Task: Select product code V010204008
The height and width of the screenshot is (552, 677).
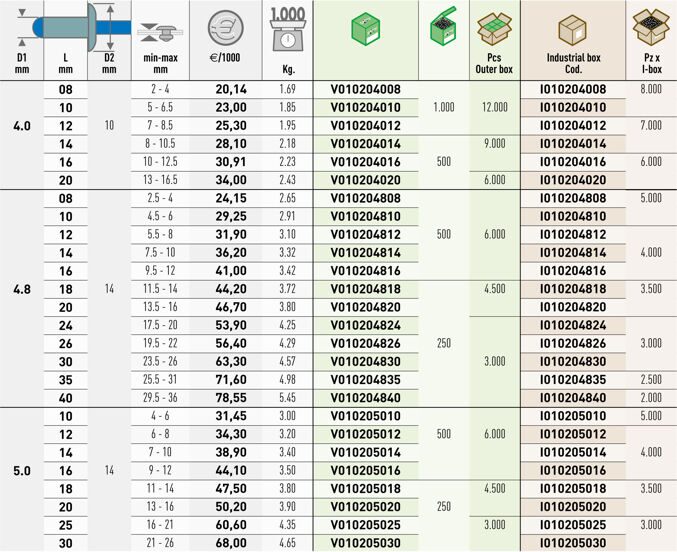Action: pos(365,90)
